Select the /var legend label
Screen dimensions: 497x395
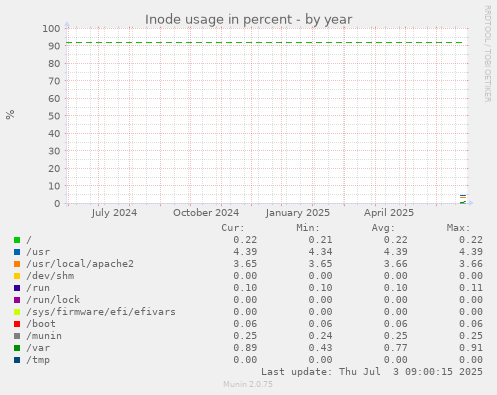pos(38,348)
